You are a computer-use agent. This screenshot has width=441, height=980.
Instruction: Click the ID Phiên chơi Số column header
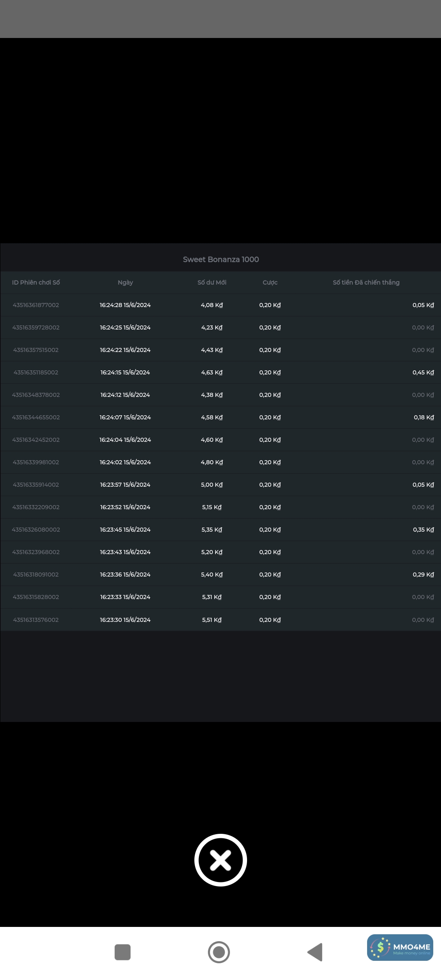pos(36,283)
